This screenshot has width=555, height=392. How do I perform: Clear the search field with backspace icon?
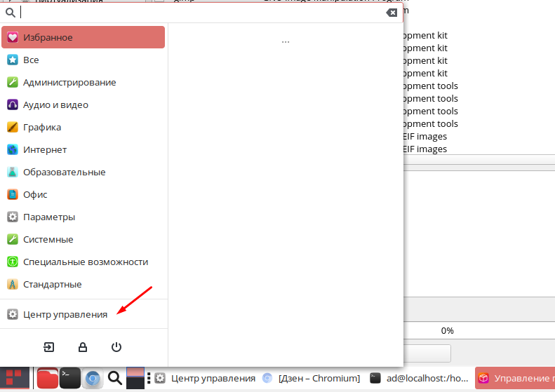point(392,13)
